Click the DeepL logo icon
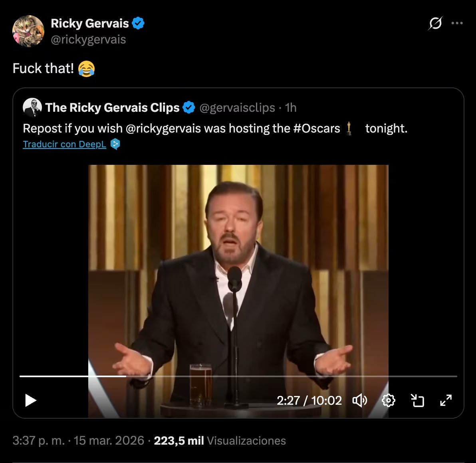476x463 pixels. 115,144
